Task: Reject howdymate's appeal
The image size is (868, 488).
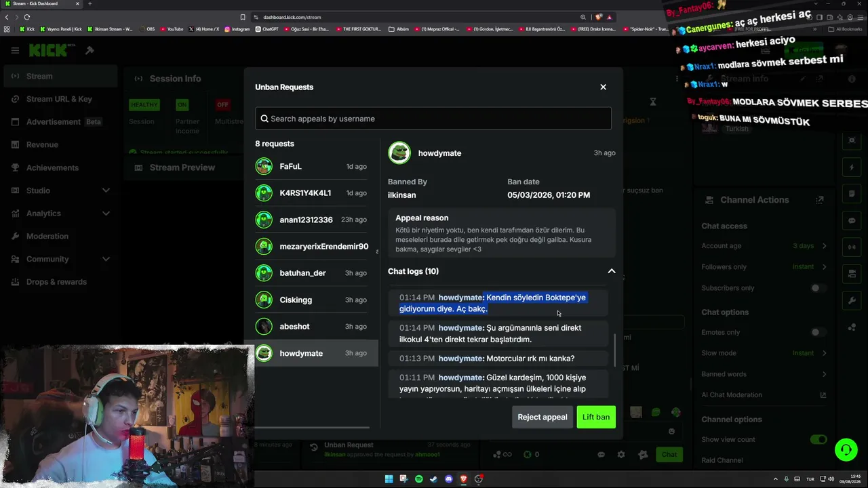Action: (542, 417)
